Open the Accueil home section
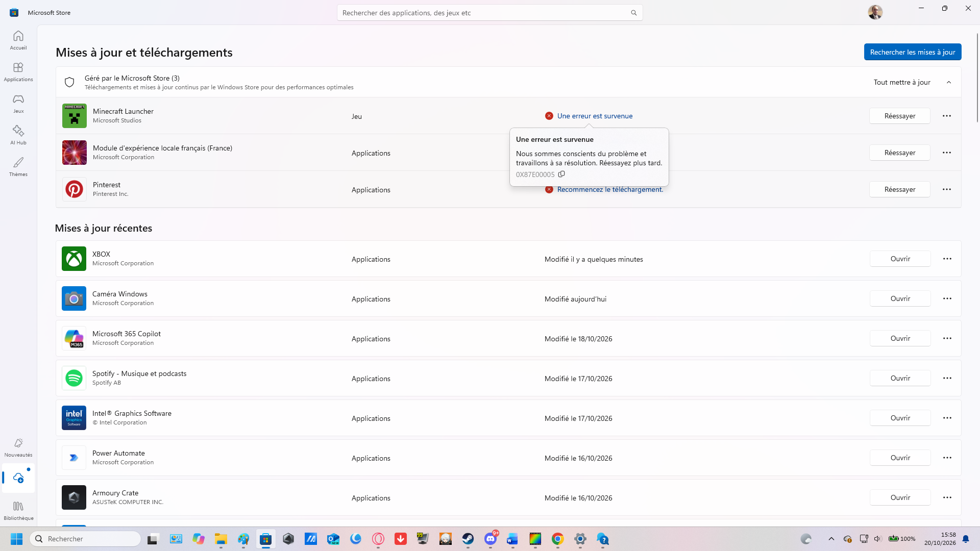 point(18,40)
